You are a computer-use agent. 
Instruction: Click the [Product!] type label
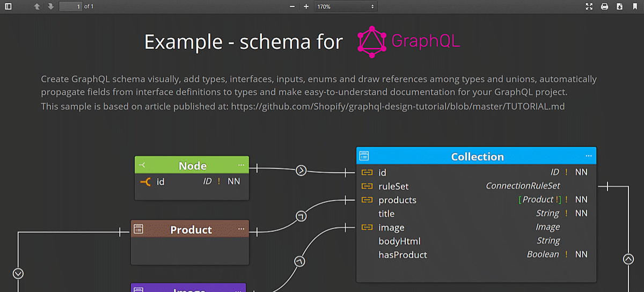tap(540, 200)
